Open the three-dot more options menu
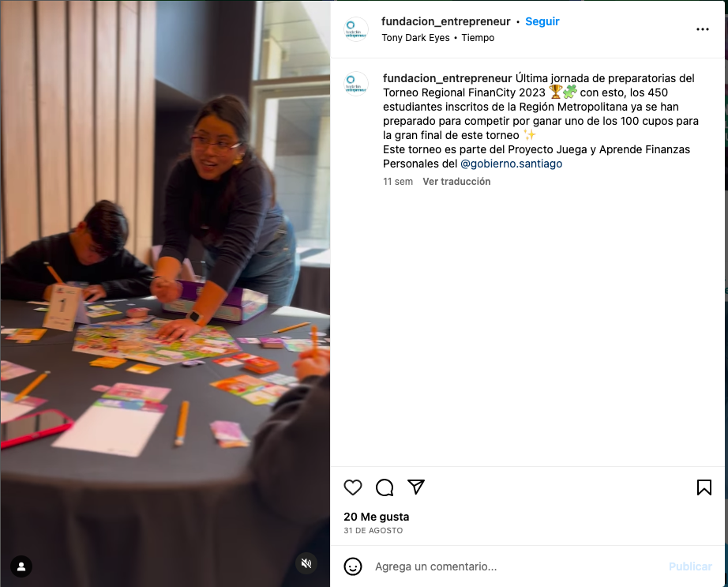Viewport: 728px width, 587px height. pyautogui.click(x=703, y=29)
